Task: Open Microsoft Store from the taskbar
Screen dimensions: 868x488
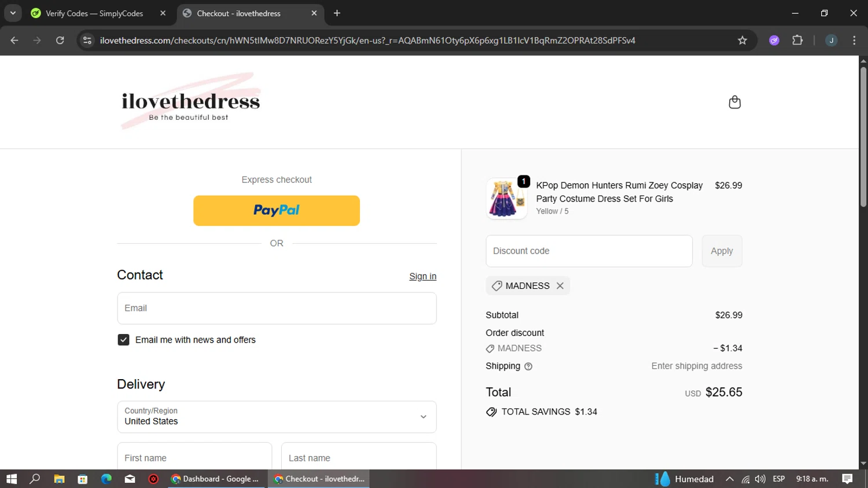Action: point(83,479)
